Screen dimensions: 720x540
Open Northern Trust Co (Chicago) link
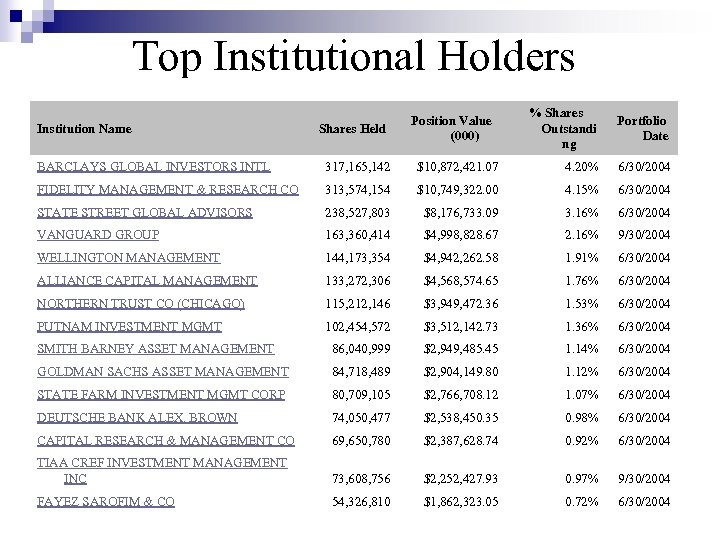pos(140,303)
